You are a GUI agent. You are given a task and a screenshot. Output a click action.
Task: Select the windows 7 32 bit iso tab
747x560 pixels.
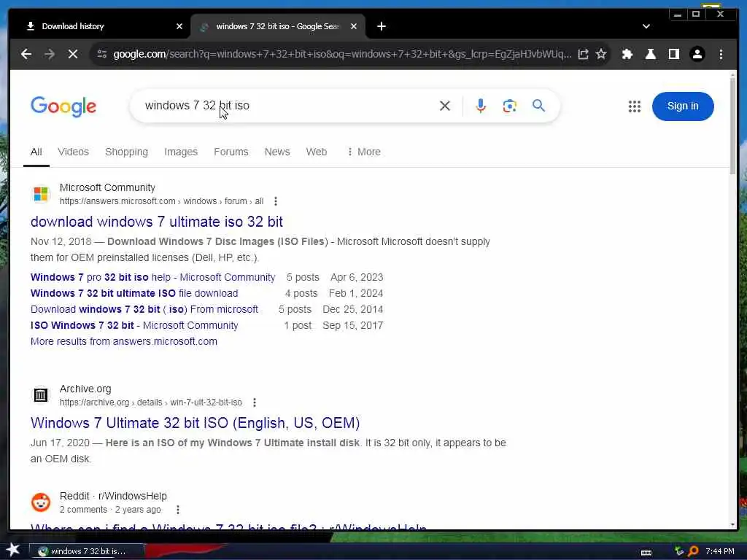coord(277,27)
